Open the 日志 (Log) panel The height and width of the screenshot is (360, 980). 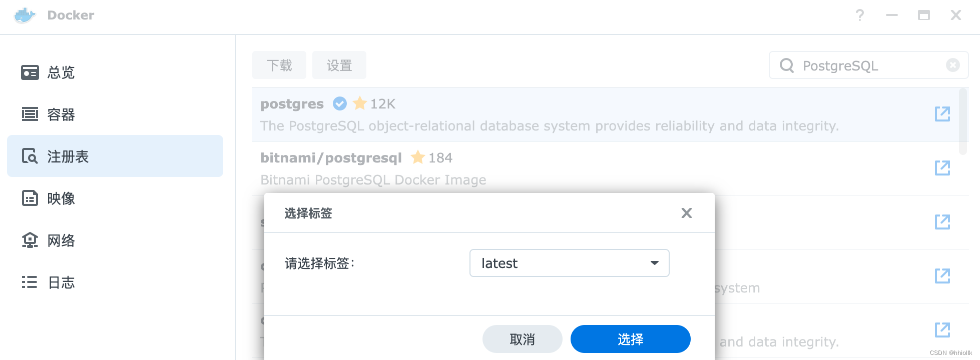60,282
